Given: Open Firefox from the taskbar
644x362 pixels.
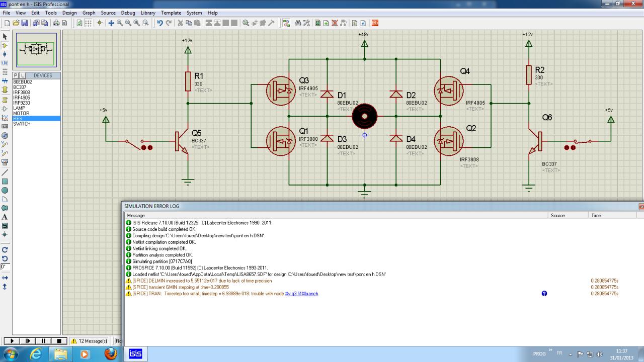Looking at the screenshot, I should [x=111, y=354].
